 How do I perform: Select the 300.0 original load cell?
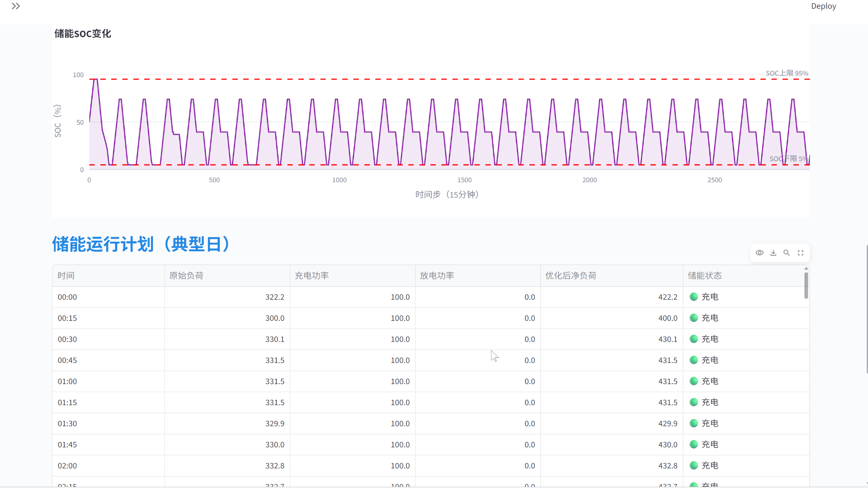(x=227, y=318)
